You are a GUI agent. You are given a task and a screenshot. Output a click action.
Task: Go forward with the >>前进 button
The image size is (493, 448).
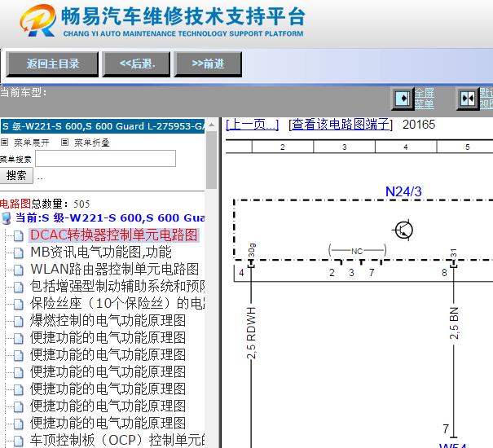tap(208, 64)
